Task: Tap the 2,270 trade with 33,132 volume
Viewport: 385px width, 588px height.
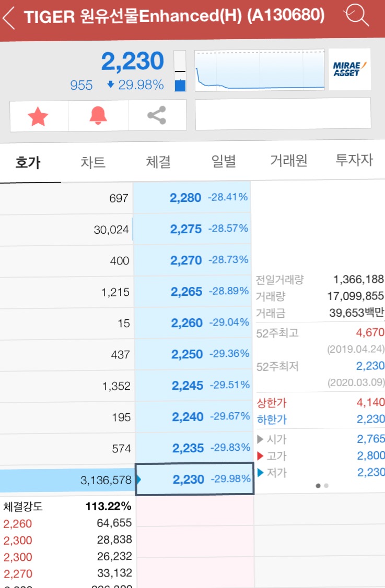Action: tap(67, 573)
